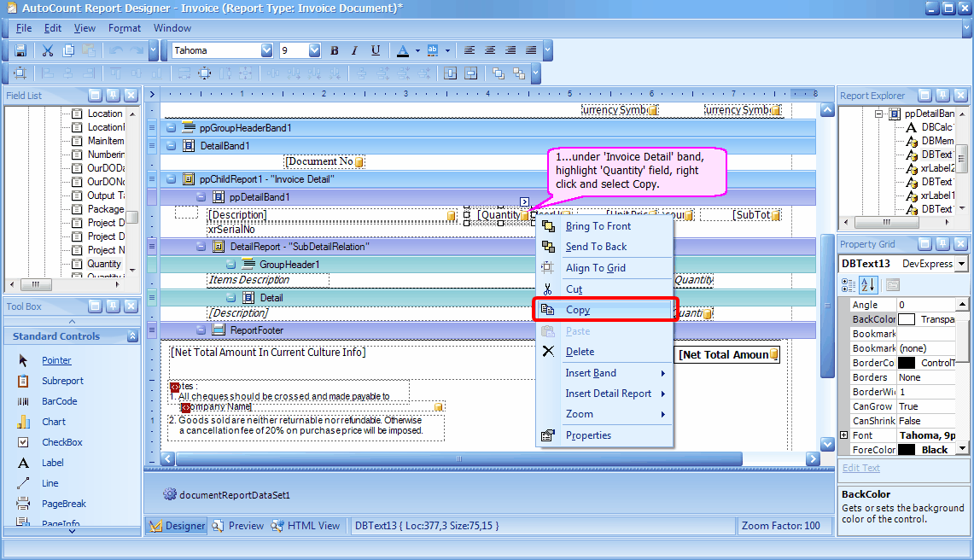Click BackColor white swatch in Property Grid
Viewport: 974px width, 560px height.
click(907, 319)
